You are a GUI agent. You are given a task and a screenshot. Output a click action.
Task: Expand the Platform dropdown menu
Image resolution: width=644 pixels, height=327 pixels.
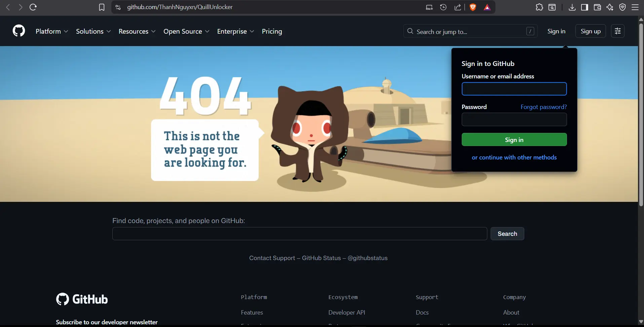[52, 31]
